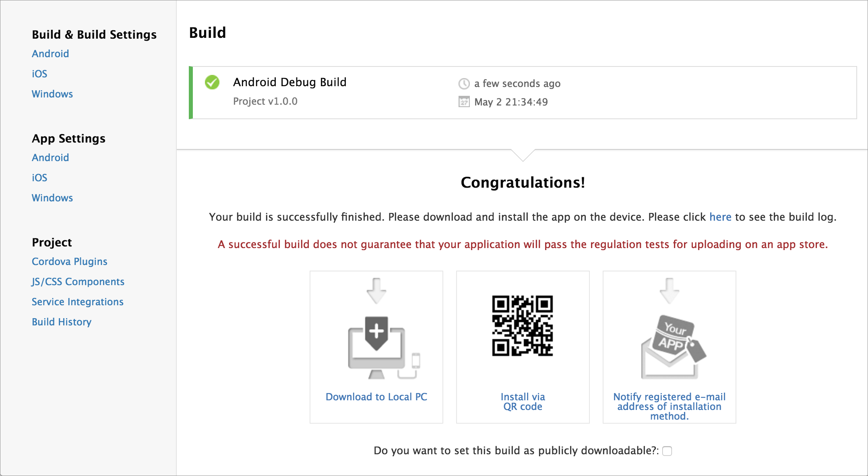Click the down arrow above the envelope
This screenshot has height=476, width=868.
(x=670, y=291)
